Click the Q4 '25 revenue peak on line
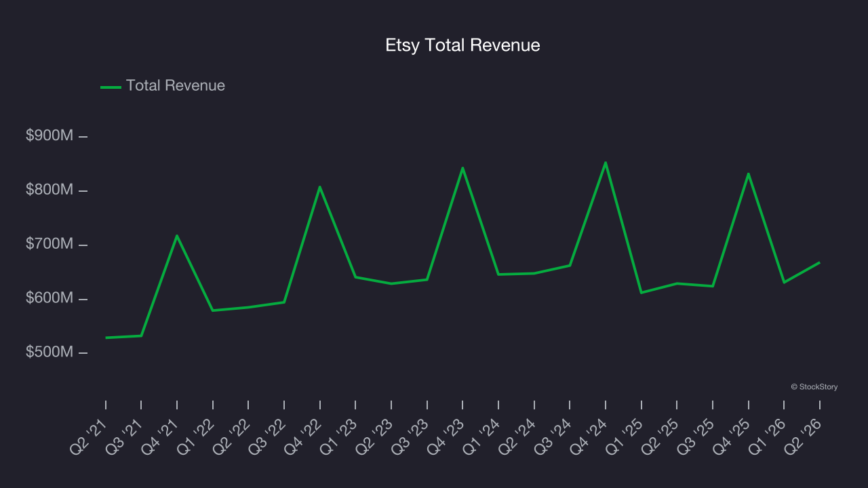The width and height of the screenshot is (868, 488). [748, 174]
